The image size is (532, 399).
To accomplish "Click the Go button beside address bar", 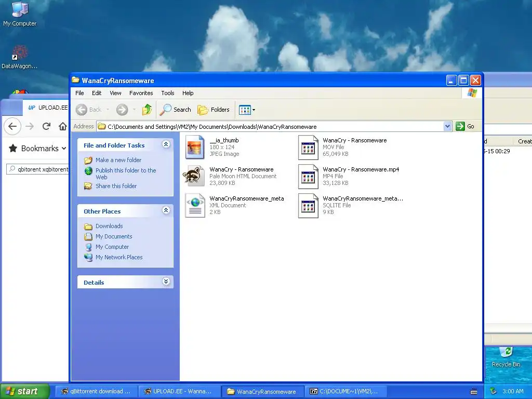I will pos(465,126).
